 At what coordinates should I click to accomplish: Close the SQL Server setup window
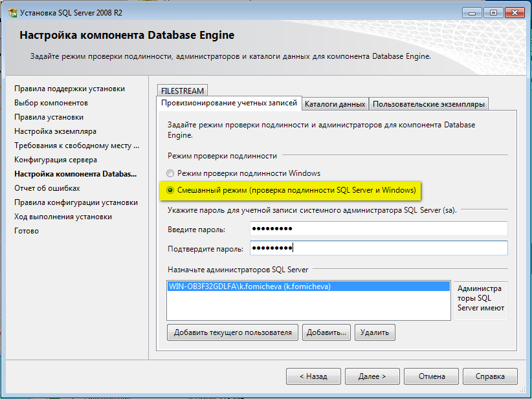(515, 13)
